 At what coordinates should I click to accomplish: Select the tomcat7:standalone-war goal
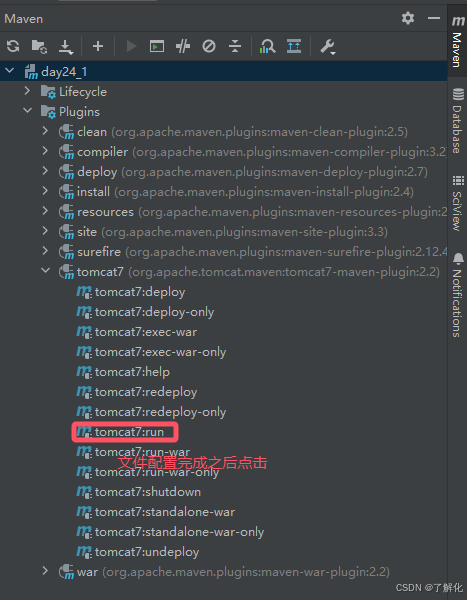[x=155, y=512]
